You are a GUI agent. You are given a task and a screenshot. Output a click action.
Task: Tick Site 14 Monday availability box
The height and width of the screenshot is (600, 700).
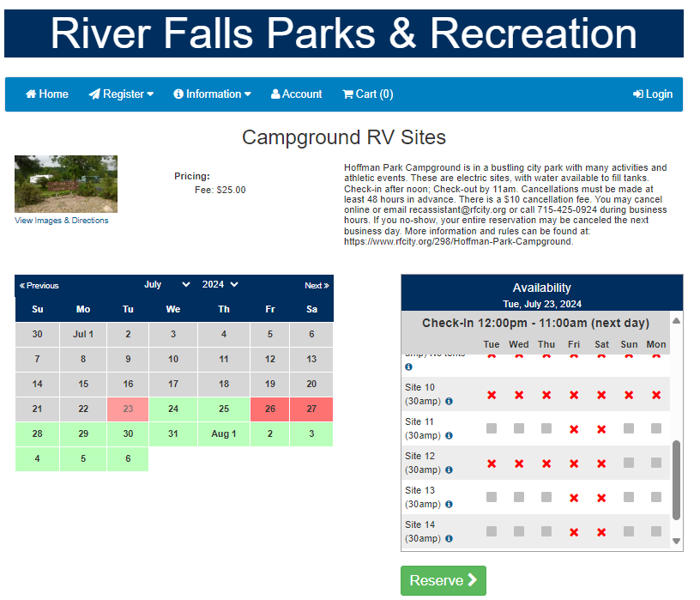pos(656,531)
